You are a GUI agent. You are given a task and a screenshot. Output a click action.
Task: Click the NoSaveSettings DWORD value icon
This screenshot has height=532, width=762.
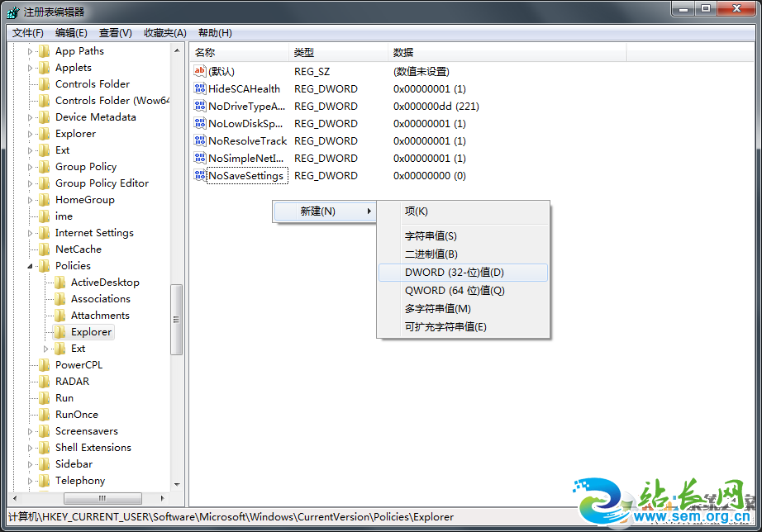click(199, 175)
